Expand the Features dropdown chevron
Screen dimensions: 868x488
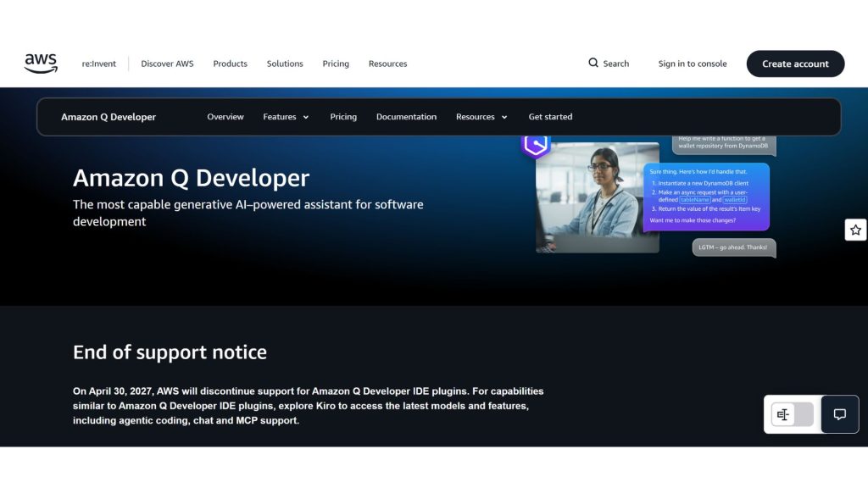pyautogui.click(x=306, y=117)
